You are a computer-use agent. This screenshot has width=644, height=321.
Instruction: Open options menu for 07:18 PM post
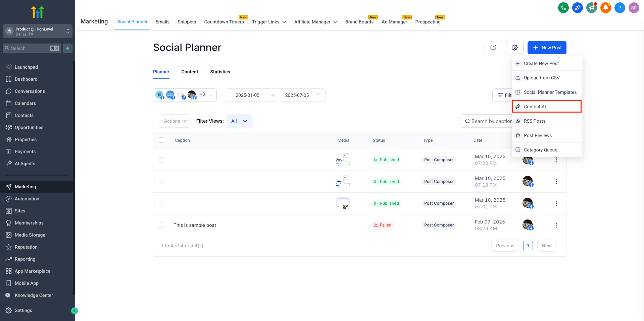(556, 182)
